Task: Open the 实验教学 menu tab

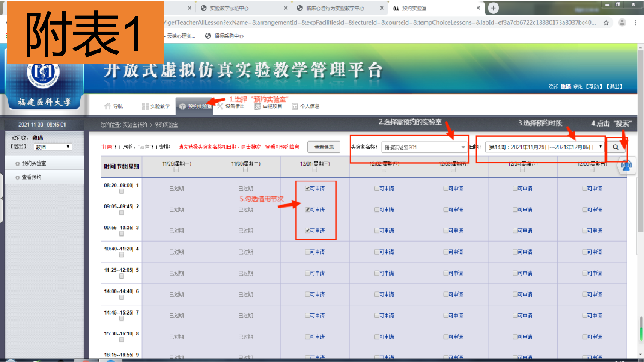Action: click(x=156, y=106)
